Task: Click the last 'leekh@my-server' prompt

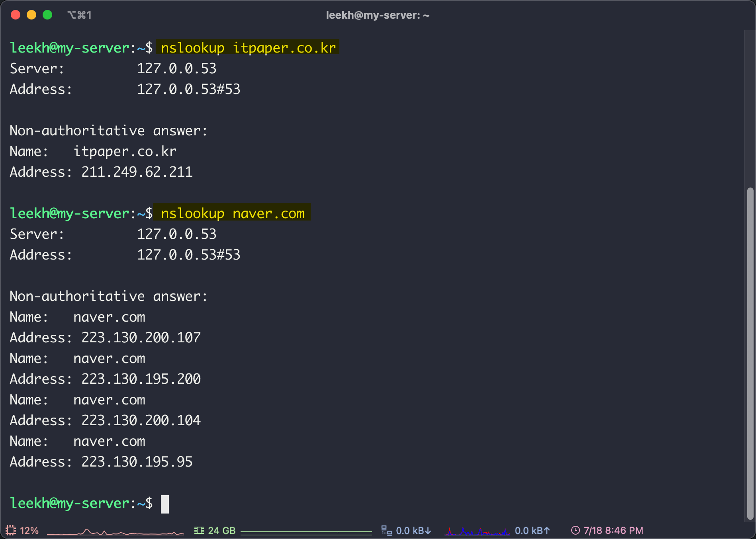Action: [70, 503]
